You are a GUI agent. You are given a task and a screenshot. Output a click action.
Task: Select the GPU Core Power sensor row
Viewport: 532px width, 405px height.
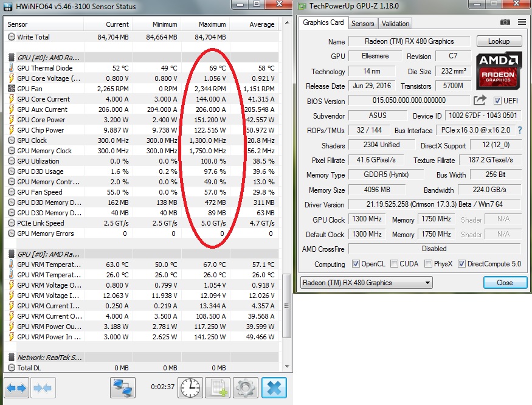(142, 120)
